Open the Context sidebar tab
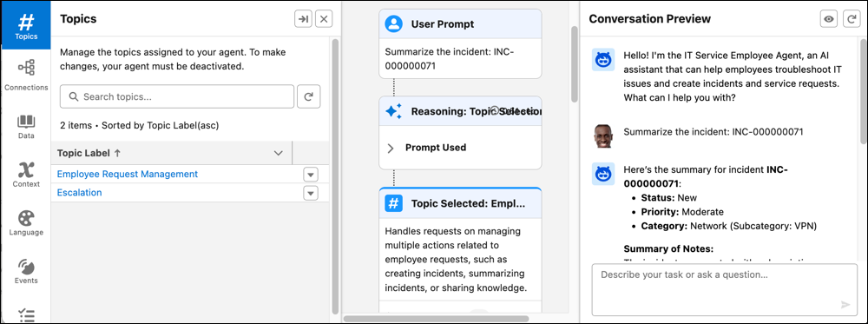 (x=26, y=175)
